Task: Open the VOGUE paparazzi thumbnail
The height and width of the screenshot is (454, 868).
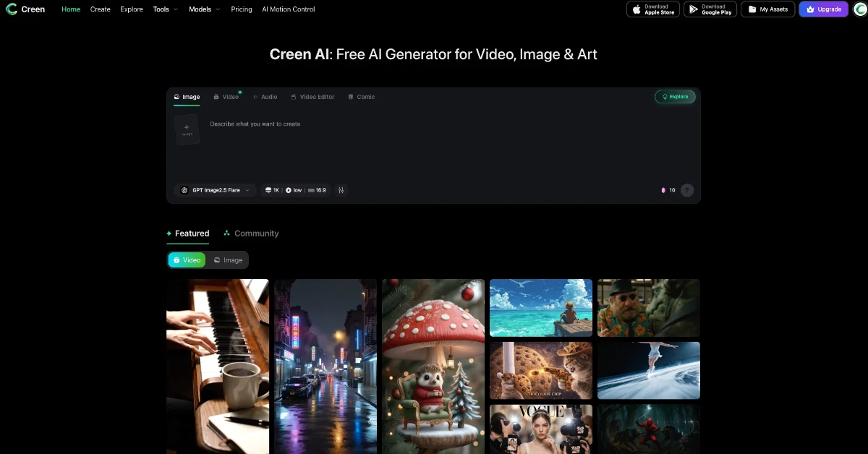Action: pyautogui.click(x=541, y=429)
